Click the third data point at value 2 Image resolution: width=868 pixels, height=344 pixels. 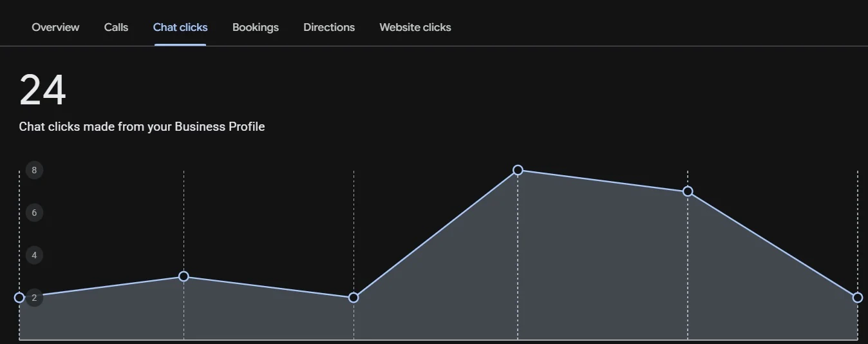(354, 298)
